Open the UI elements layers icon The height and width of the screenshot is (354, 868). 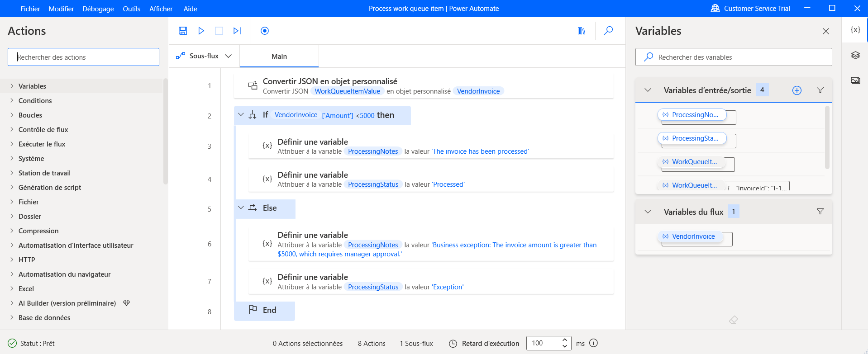click(855, 55)
